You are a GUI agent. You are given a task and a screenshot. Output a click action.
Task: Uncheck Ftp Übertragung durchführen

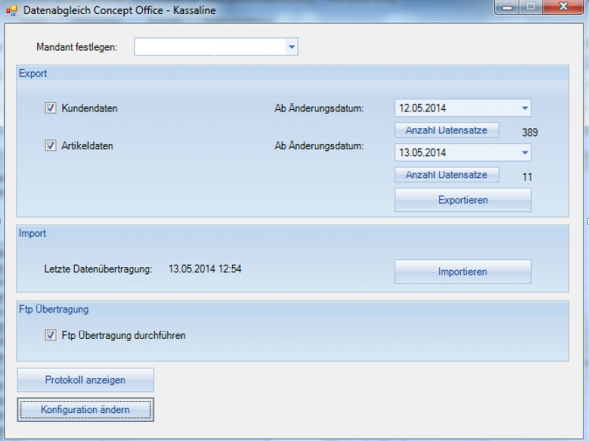(51, 335)
